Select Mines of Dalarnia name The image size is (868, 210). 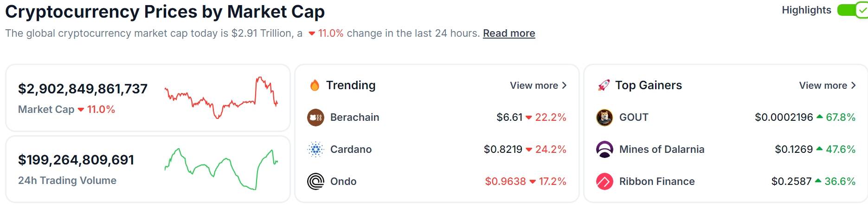point(662,150)
